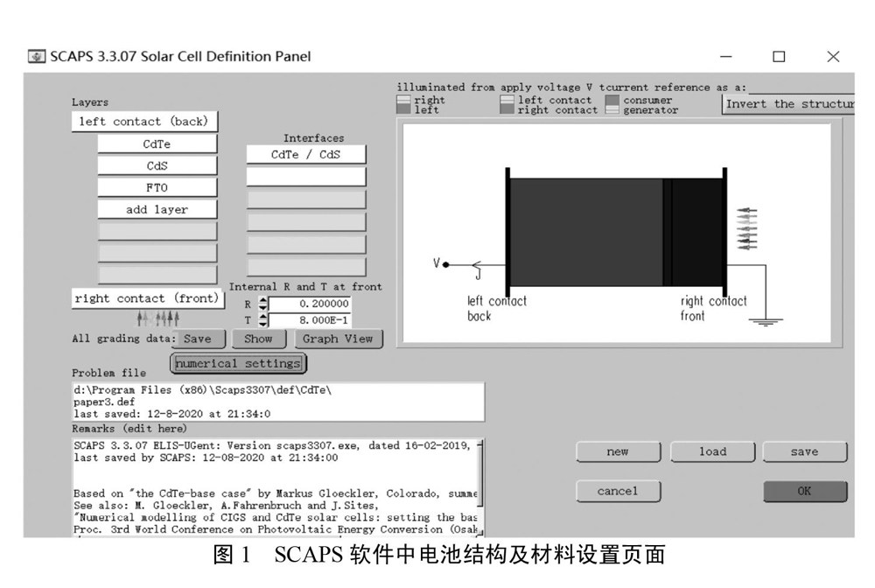
Task: Open the CdTe layer properties
Action: [x=157, y=143]
